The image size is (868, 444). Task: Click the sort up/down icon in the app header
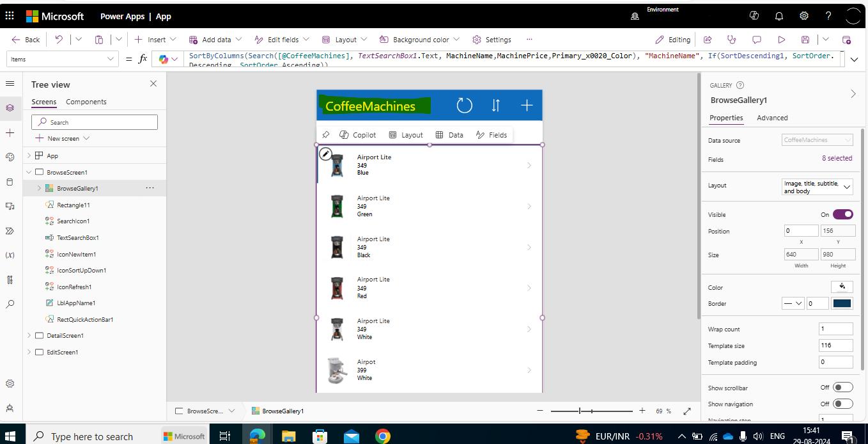pos(495,106)
